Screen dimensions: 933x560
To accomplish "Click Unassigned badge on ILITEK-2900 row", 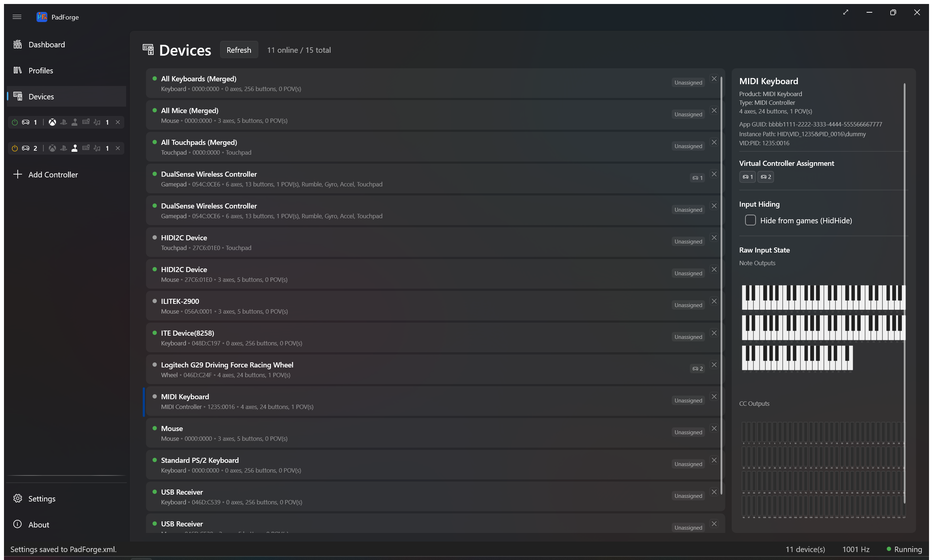I will pos(688,305).
